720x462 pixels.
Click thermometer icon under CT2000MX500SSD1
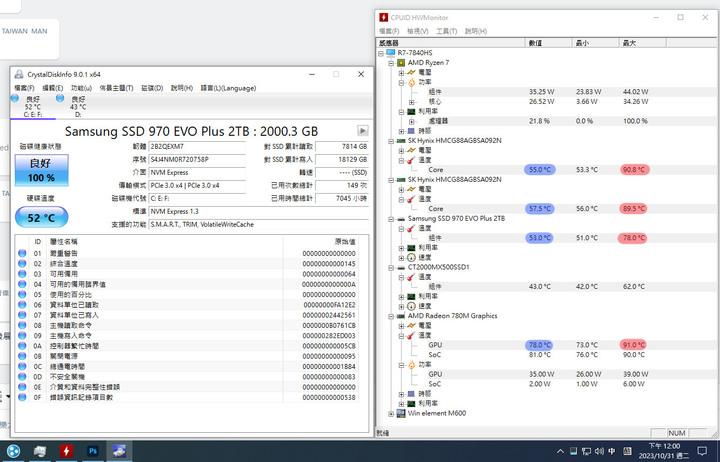point(411,277)
